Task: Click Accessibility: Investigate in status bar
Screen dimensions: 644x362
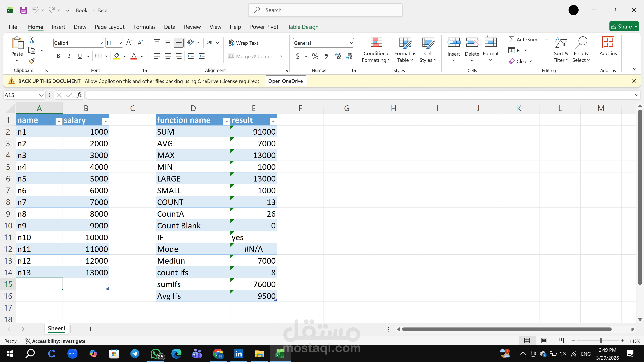Action: pos(55,341)
